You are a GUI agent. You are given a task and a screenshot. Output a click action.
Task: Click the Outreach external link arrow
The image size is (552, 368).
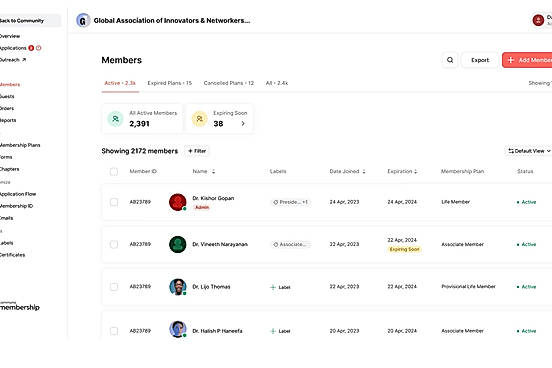coord(24,60)
